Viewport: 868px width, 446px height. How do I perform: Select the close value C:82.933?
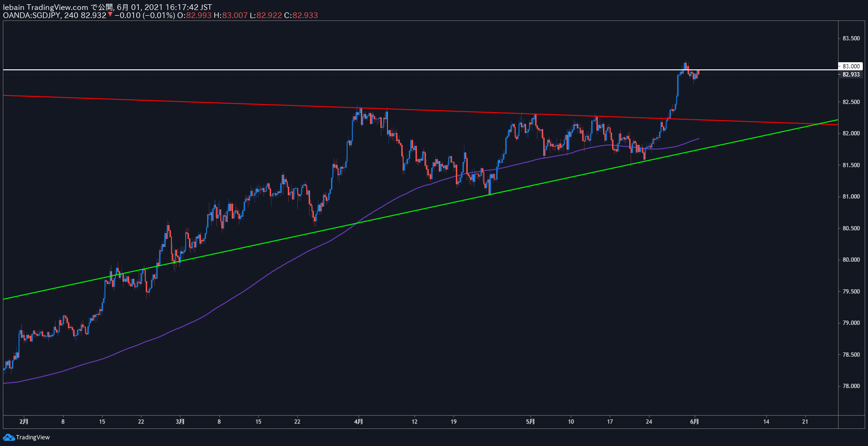(x=301, y=15)
